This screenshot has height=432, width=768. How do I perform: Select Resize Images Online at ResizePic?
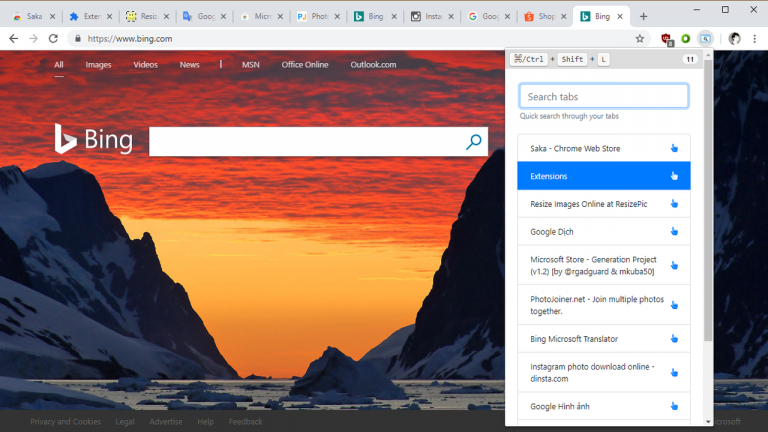pyautogui.click(x=603, y=204)
